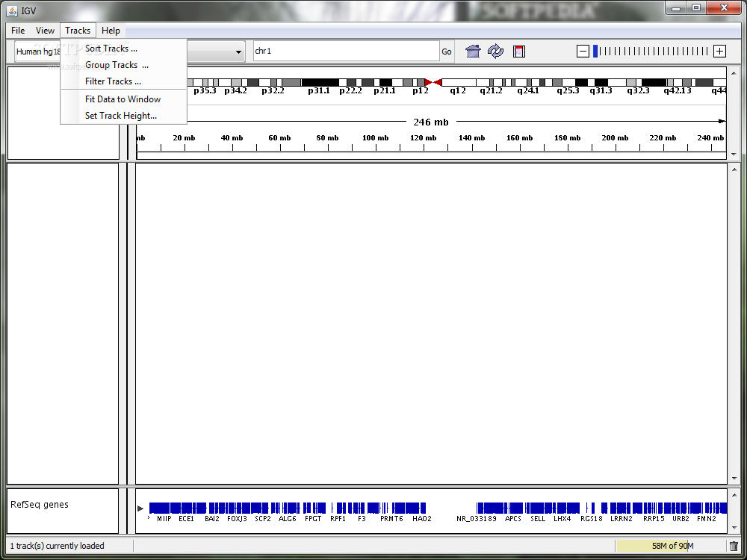Click the APCS gene label

point(513,519)
